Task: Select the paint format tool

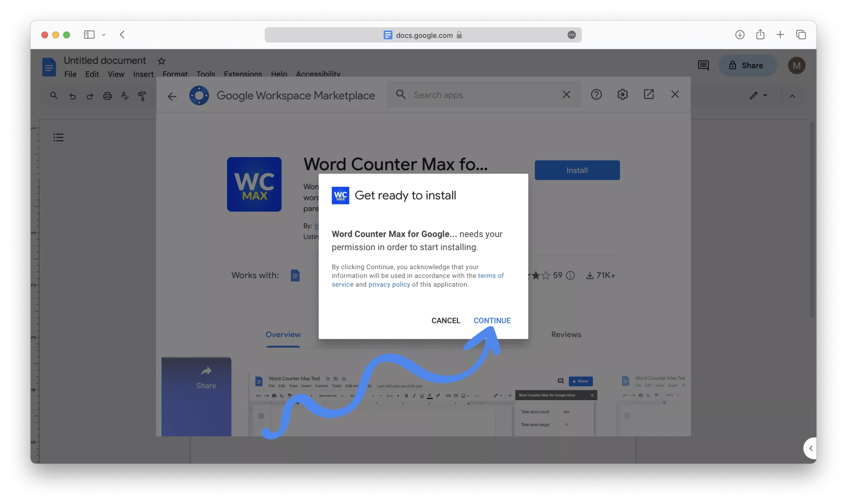Action: coord(142,96)
